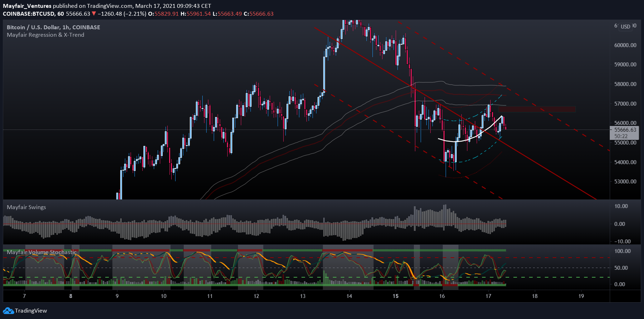644x319 pixels.
Task: Click the 58000.00 price axis label
Action: pos(625,84)
